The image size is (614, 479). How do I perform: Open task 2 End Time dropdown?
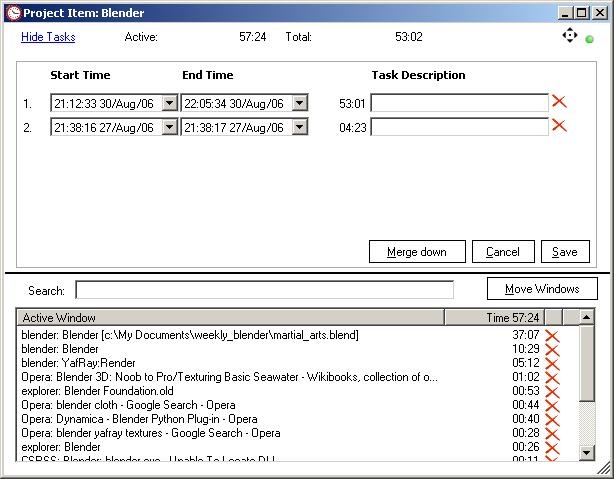tap(300, 127)
